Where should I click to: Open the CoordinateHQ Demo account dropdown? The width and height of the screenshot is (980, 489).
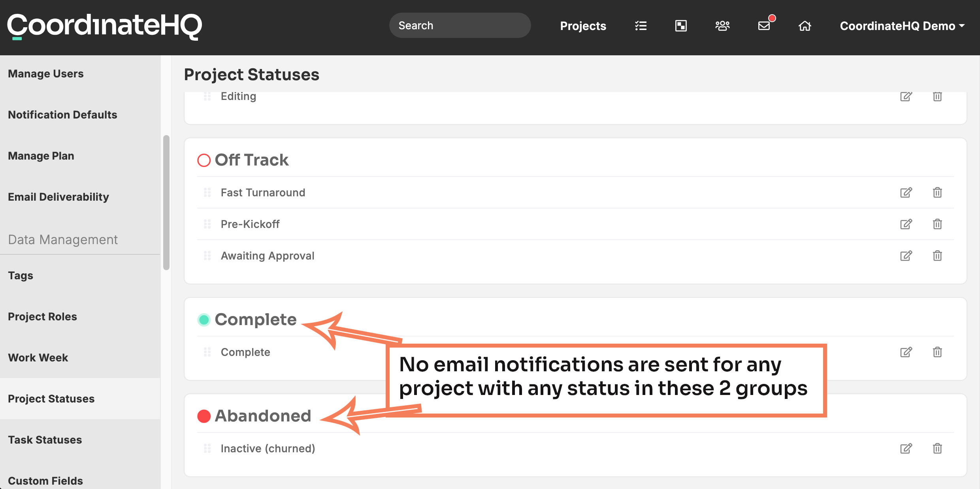(902, 26)
